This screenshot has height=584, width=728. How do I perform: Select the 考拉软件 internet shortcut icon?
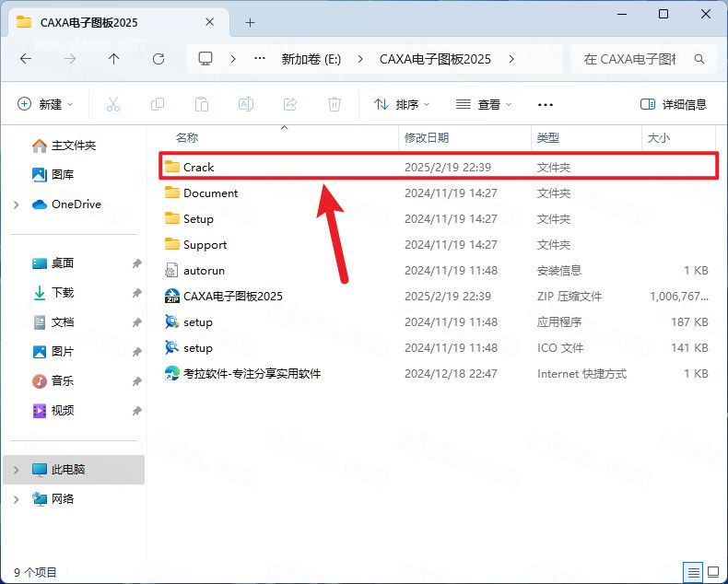click(x=171, y=373)
